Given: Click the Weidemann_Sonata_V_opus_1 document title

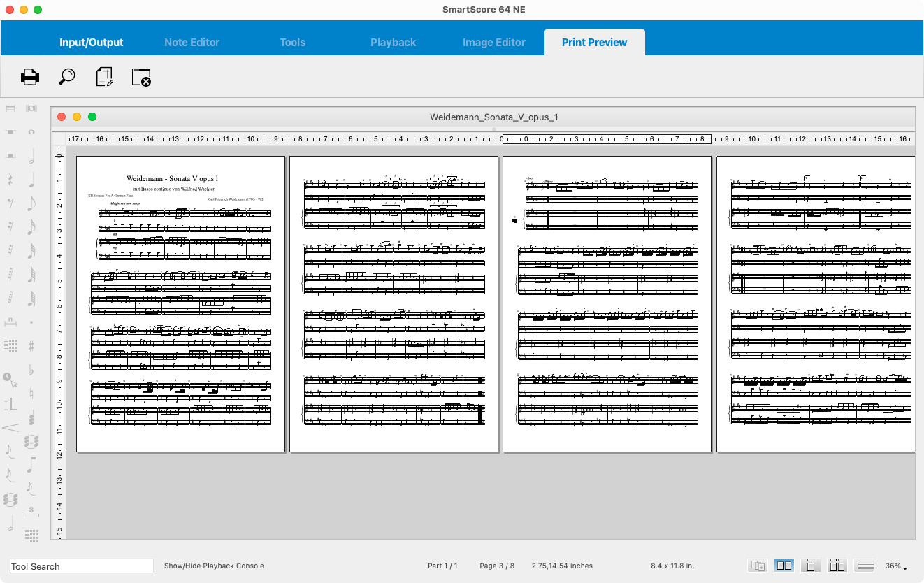Looking at the screenshot, I should 494,117.
